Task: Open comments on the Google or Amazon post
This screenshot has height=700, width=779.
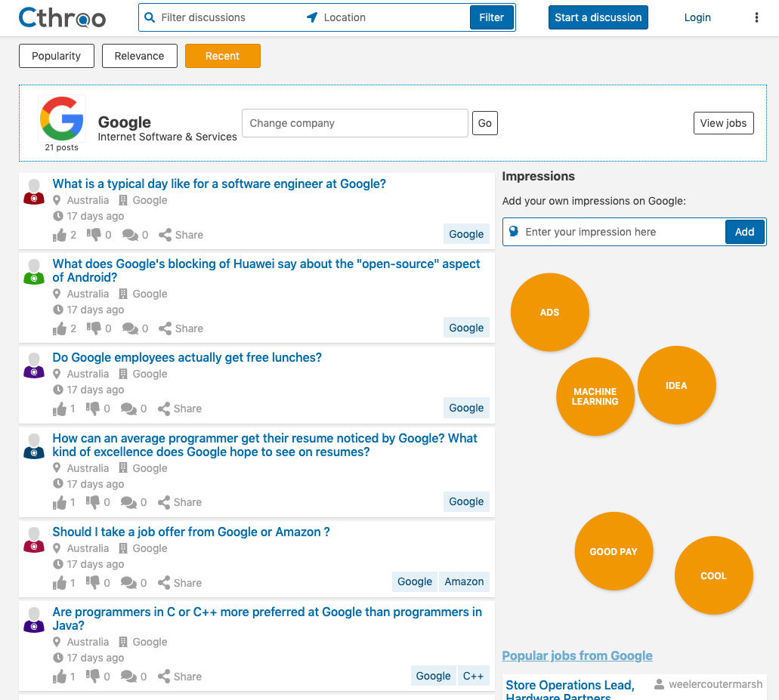Action: [128, 583]
